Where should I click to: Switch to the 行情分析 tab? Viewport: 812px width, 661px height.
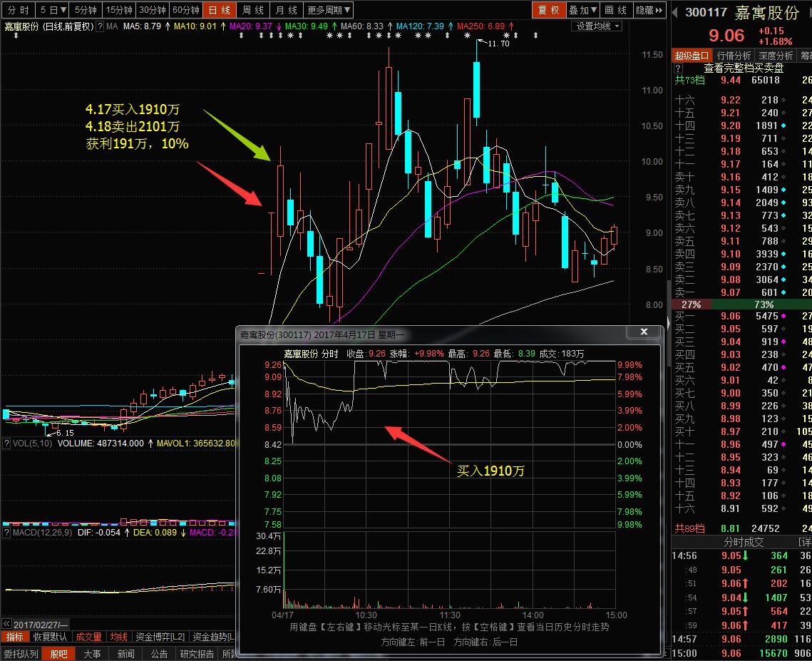(x=734, y=56)
